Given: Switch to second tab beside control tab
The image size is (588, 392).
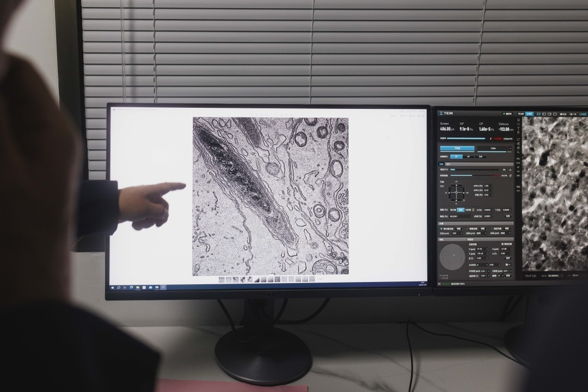Looking at the screenshot, I should (448, 163).
